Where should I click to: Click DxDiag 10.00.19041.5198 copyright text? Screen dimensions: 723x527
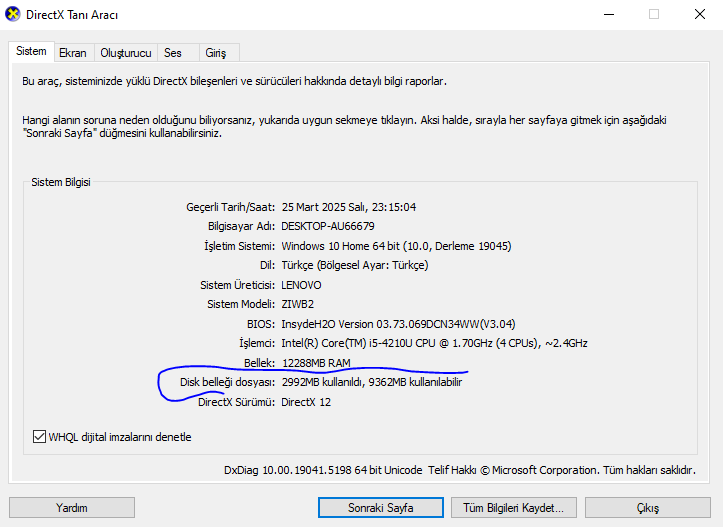(460, 470)
